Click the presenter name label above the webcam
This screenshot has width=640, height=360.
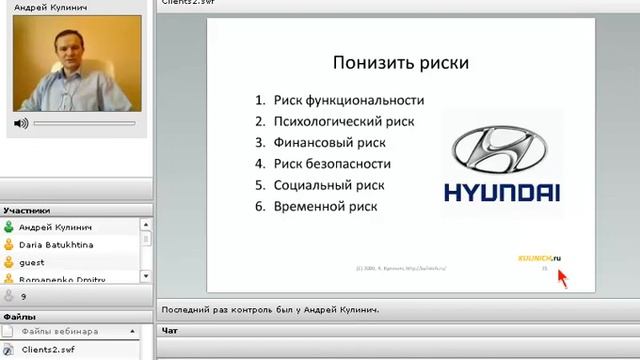click(51, 7)
